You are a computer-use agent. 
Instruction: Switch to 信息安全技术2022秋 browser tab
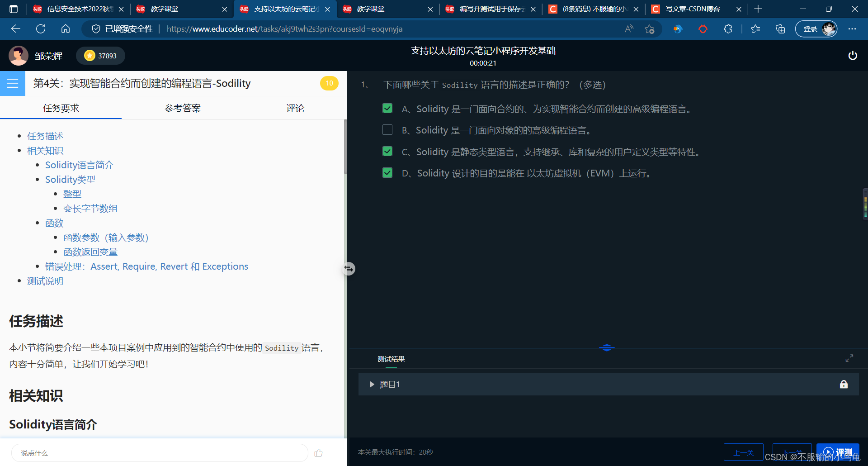[80, 9]
